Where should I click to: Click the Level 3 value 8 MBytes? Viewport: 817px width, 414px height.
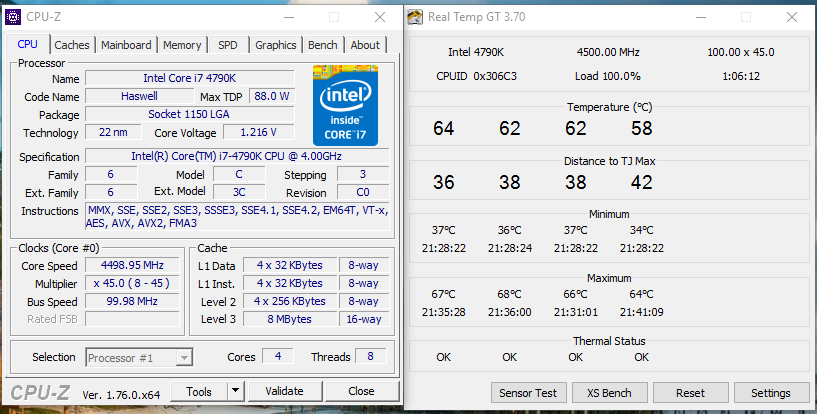[290, 319]
